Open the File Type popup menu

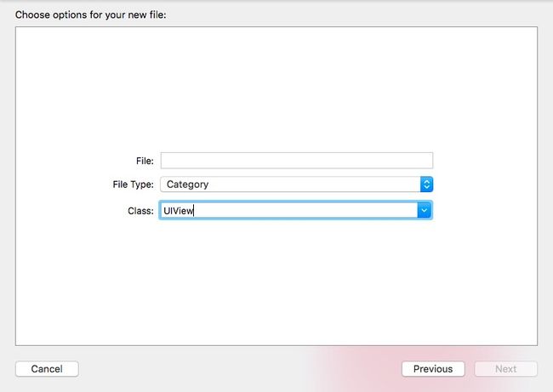(x=296, y=185)
